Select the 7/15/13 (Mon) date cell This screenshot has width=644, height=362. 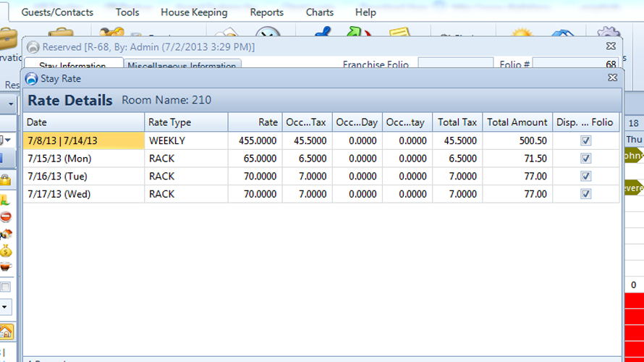tap(84, 159)
